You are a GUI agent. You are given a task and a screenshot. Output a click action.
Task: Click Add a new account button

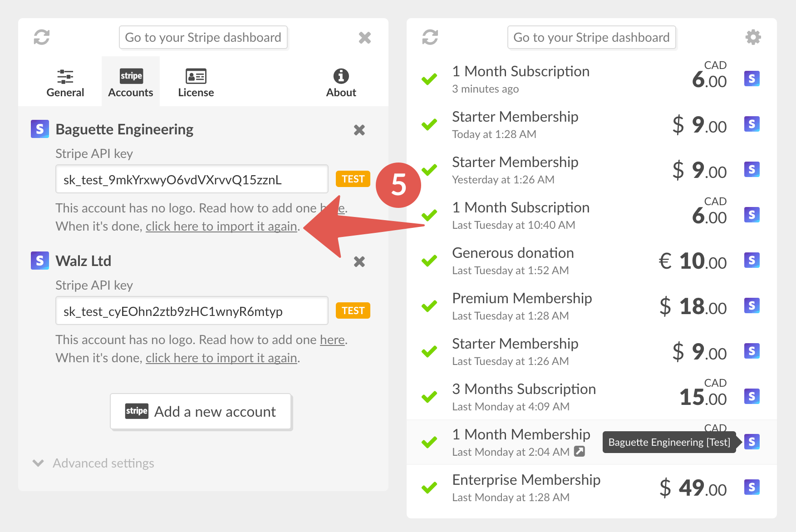pos(201,411)
